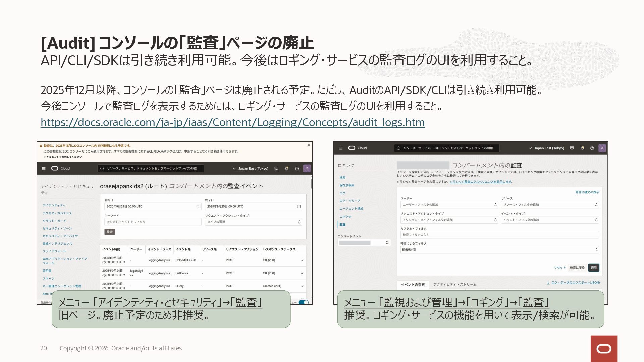Expand the ListCores event row
This screenshot has width=644, height=362.
(x=302, y=273)
